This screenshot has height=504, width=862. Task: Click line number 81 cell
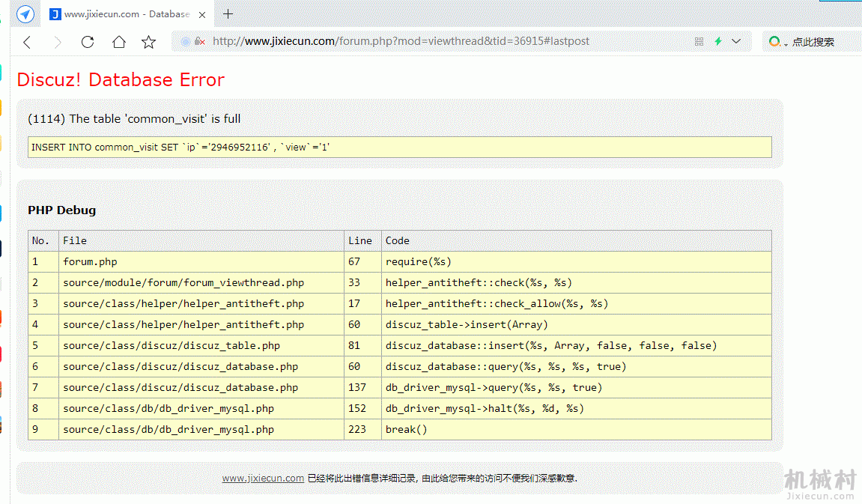coord(362,345)
